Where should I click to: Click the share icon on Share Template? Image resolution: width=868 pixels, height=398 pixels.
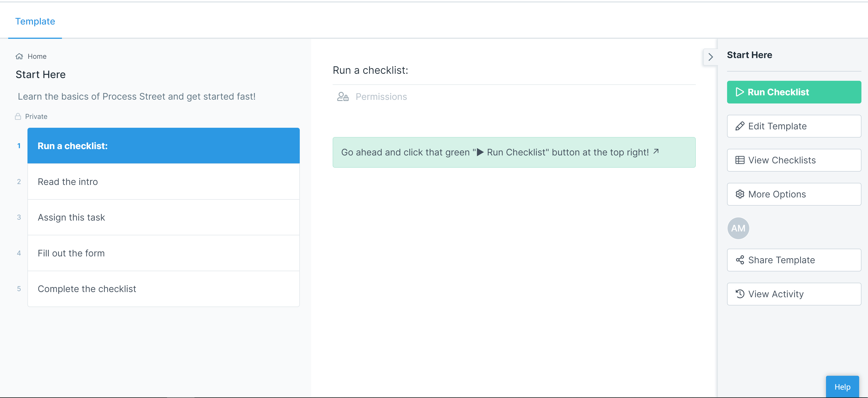click(x=740, y=260)
